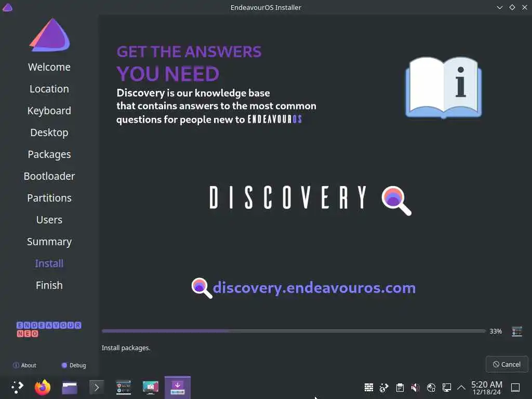Select the Packages step in sidebar
The height and width of the screenshot is (399, 532).
[x=49, y=154]
